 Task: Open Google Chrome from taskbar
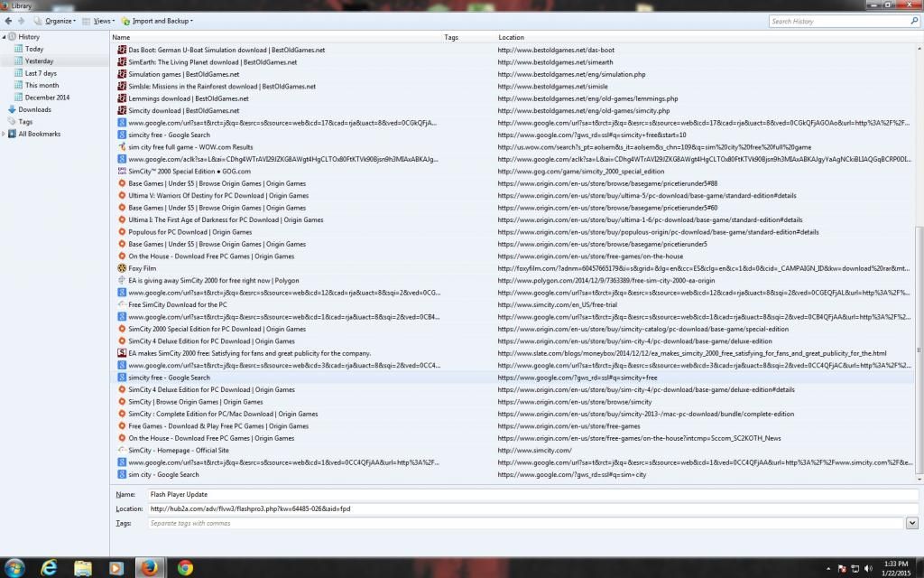point(185,567)
